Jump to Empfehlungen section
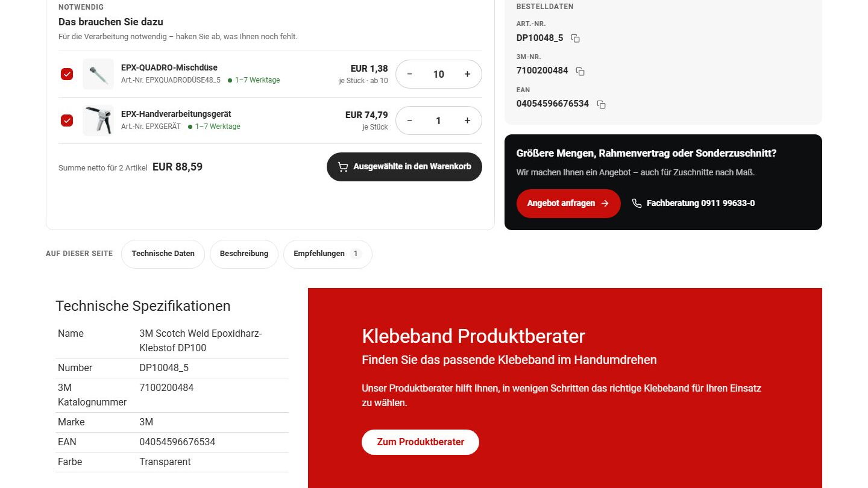868x488 pixels. click(328, 254)
